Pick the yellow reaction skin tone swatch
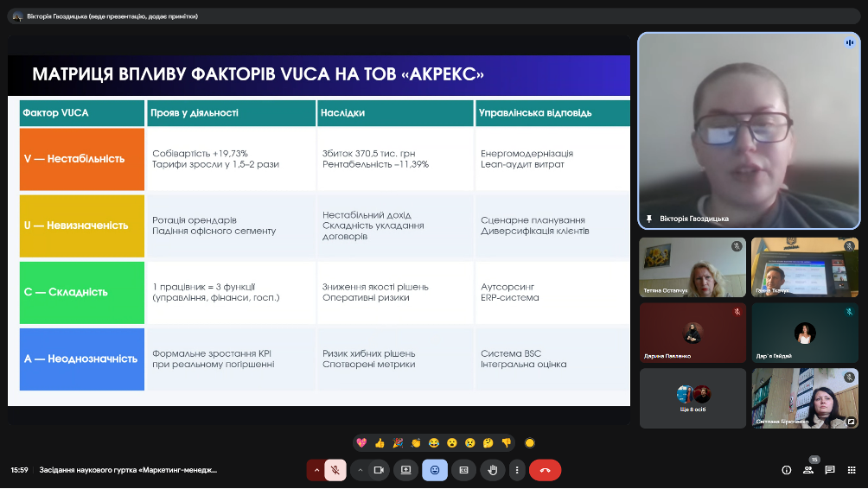868x489 pixels. (x=530, y=443)
